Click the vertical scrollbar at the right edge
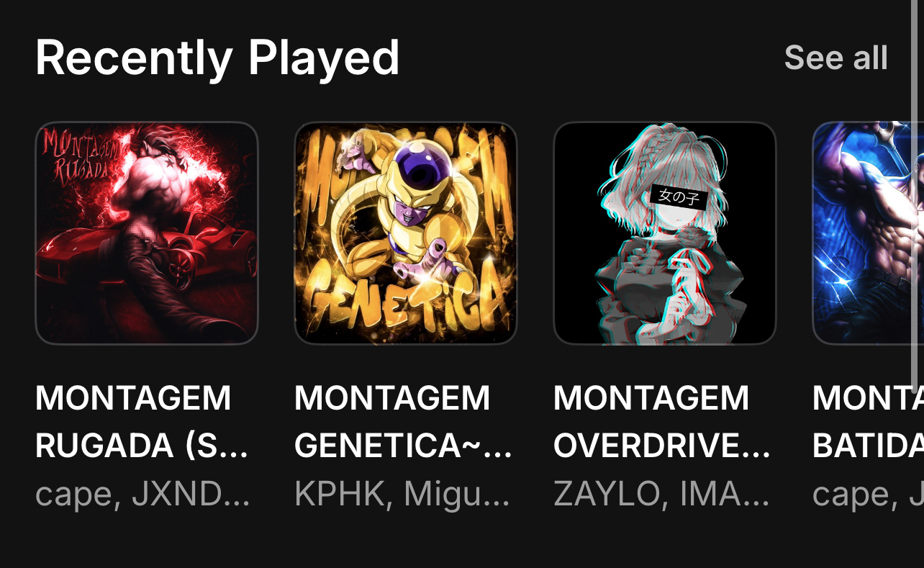 (915, 194)
